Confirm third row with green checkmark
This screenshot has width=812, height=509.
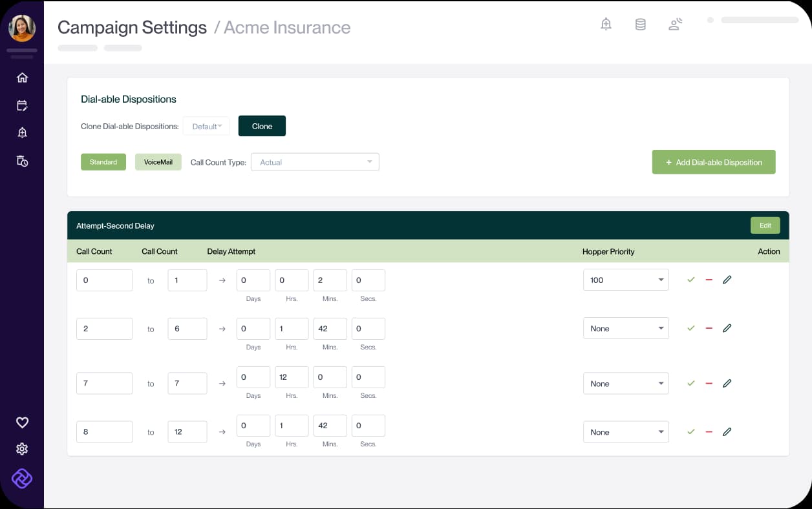tap(690, 383)
